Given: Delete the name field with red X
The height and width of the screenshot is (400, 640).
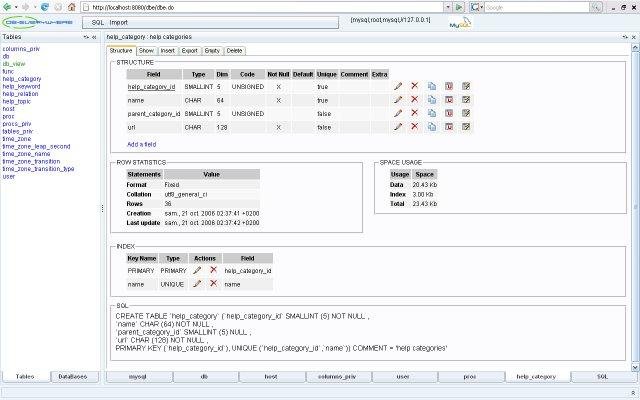Looking at the screenshot, I should point(415,101).
